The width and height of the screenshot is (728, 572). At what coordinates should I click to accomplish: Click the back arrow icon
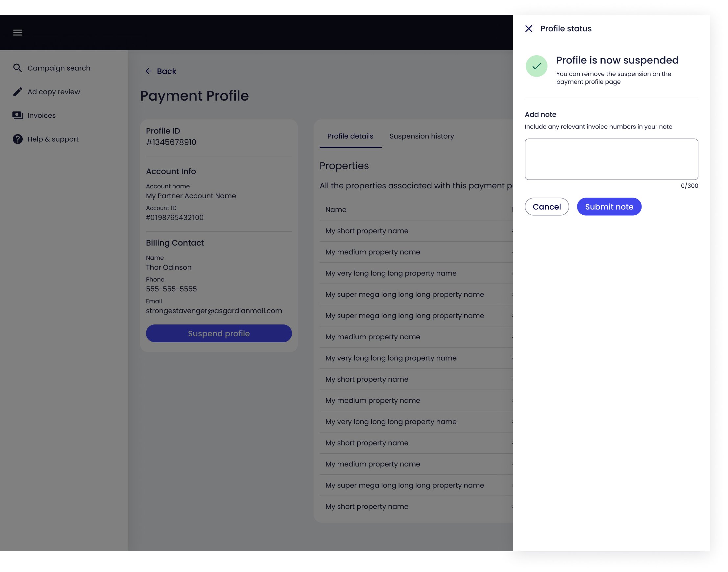148,71
